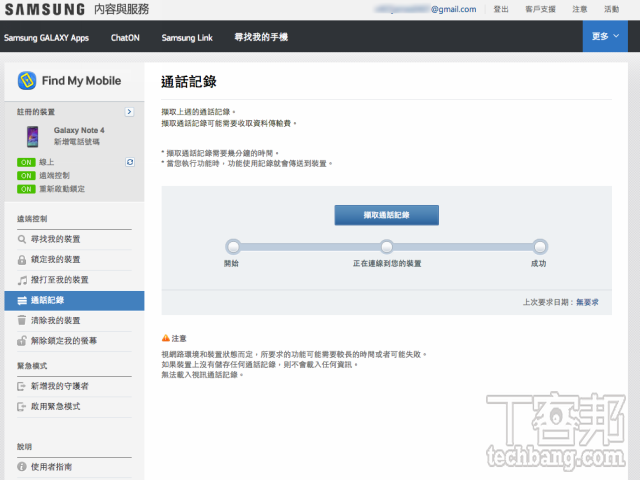Toggle the ON badge for 線上
Image resolution: width=640 pixels, height=480 pixels.
26,162
